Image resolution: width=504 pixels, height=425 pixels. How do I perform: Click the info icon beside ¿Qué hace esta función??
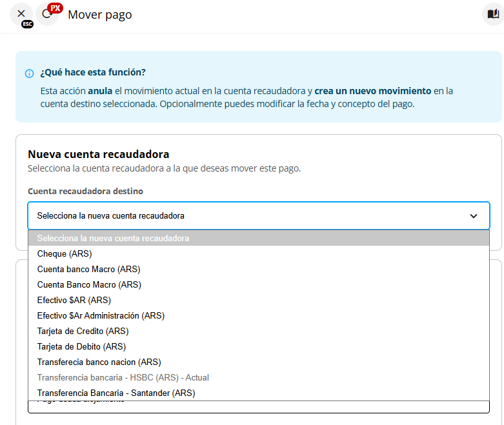pyautogui.click(x=29, y=74)
